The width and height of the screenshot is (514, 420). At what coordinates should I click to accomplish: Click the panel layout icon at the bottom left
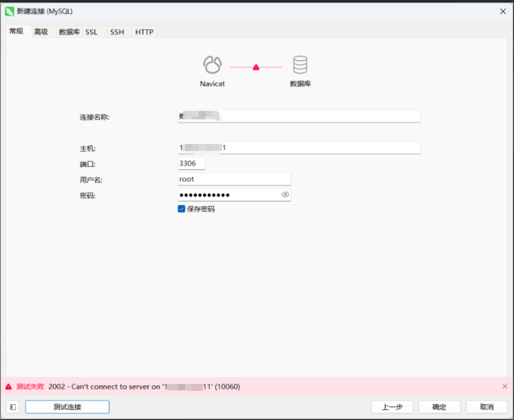click(x=11, y=407)
